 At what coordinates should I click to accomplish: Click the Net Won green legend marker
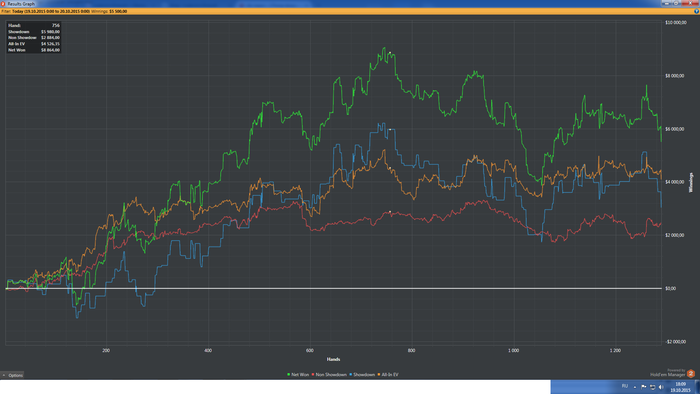pyautogui.click(x=288, y=375)
